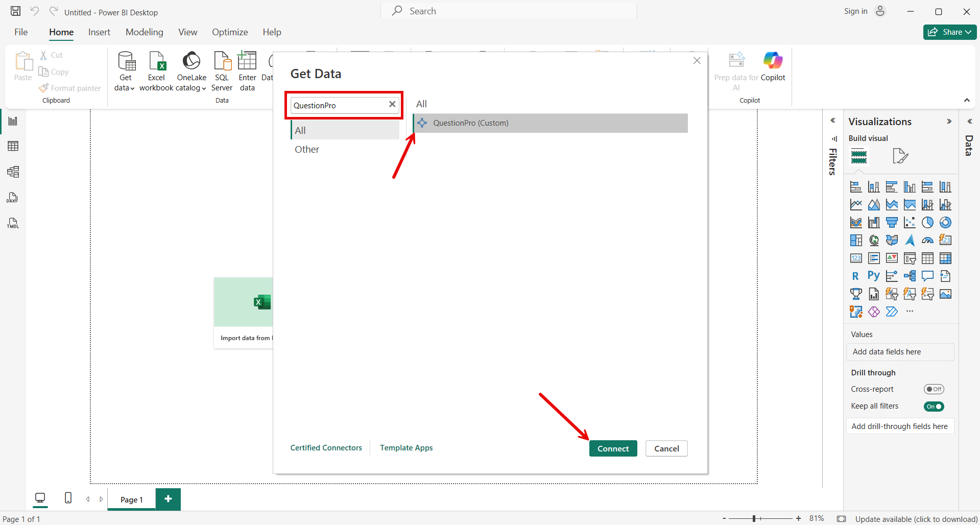This screenshot has width=980, height=525.
Task: Open the DAX query view
Action: [x=13, y=198]
